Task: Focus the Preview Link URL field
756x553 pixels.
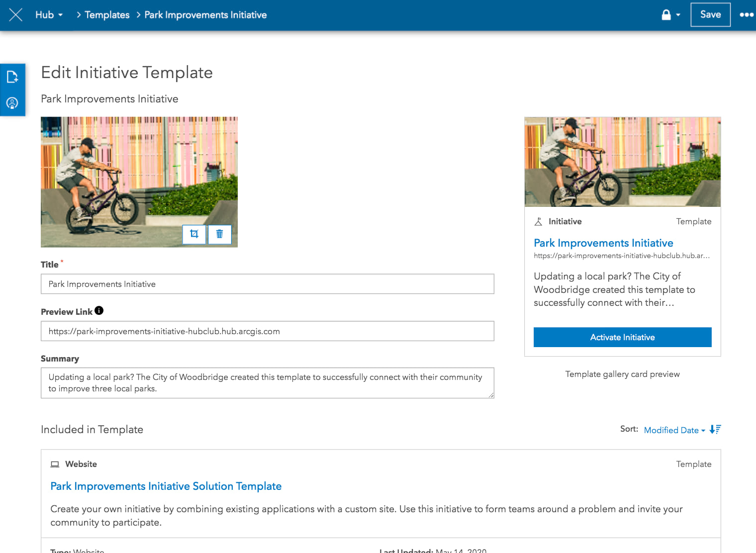Action: pyautogui.click(x=268, y=331)
